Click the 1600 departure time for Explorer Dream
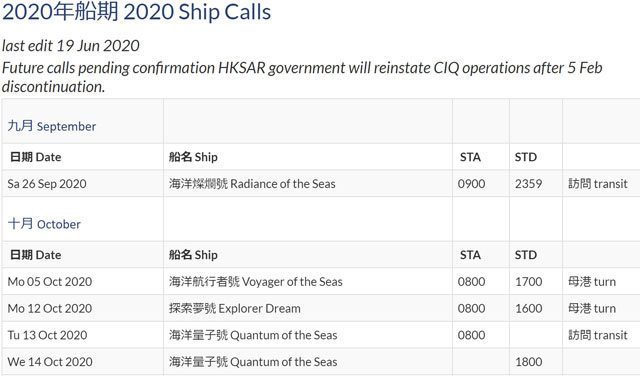Image resolution: width=640 pixels, height=376 pixels. (529, 308)
